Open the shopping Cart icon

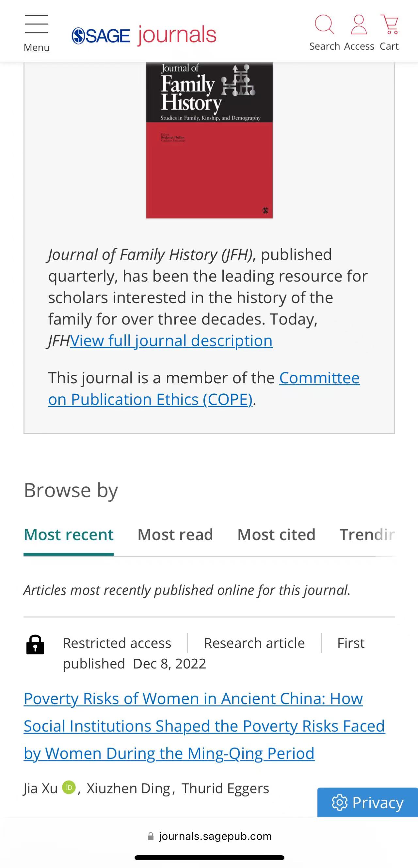[x=389, y=25]
